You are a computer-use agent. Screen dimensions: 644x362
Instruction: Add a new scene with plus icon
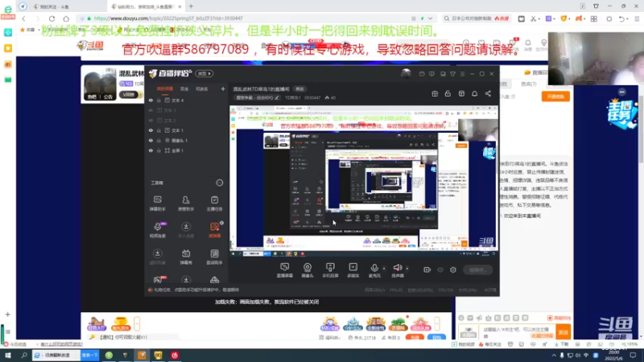click(223, 88)
